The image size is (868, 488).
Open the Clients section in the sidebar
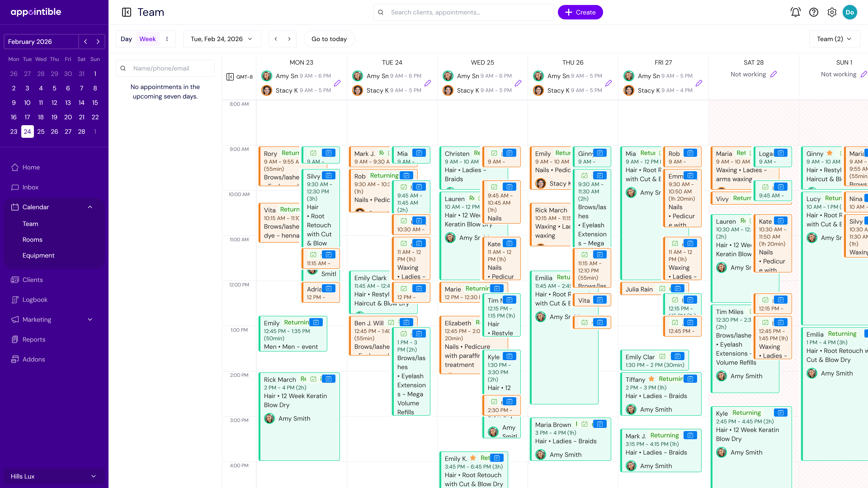(32, 280)
